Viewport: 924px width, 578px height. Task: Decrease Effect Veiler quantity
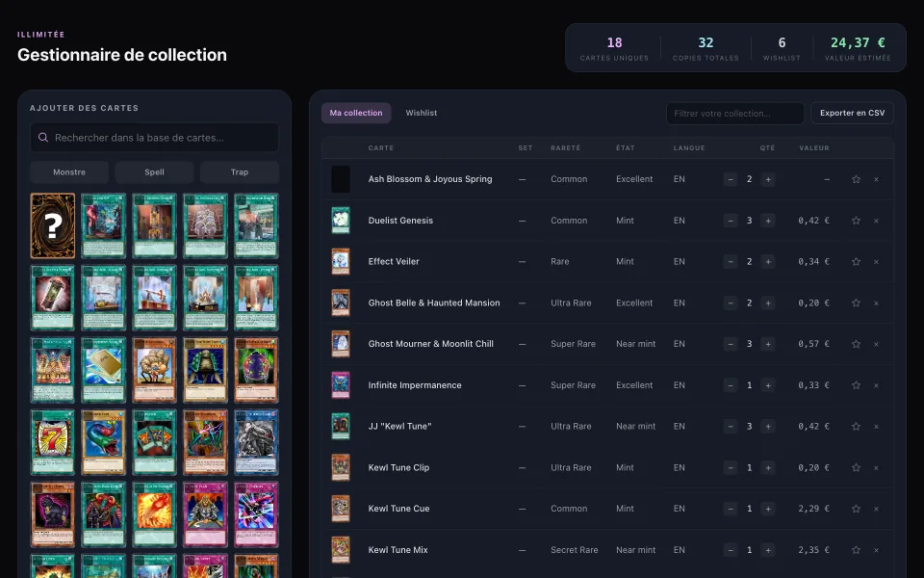point(731,261)
